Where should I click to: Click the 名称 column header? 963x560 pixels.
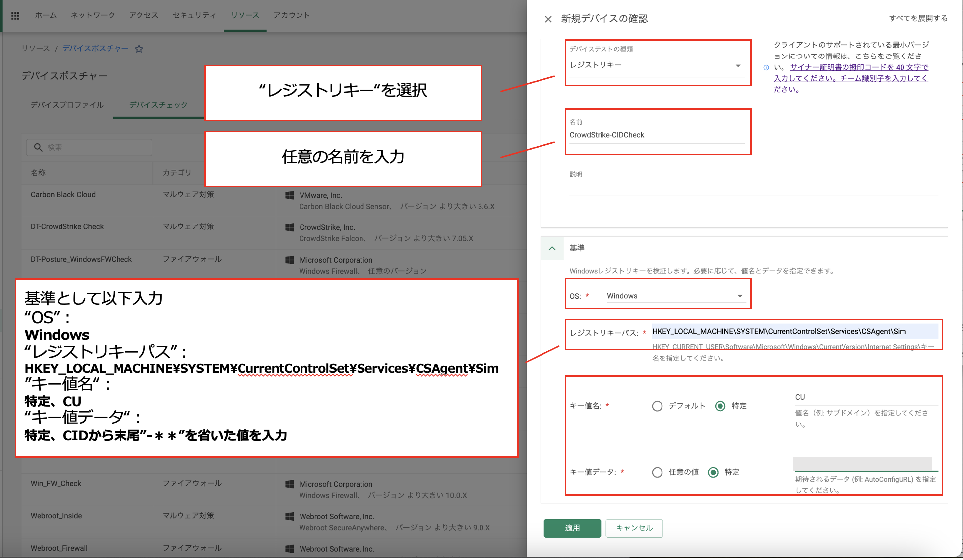(x=38, y=173)
